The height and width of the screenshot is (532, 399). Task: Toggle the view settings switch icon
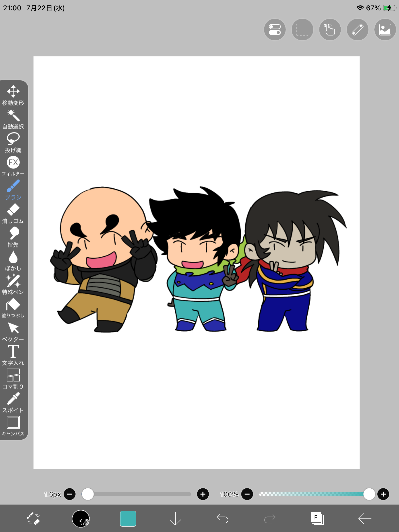click(275, 30)
